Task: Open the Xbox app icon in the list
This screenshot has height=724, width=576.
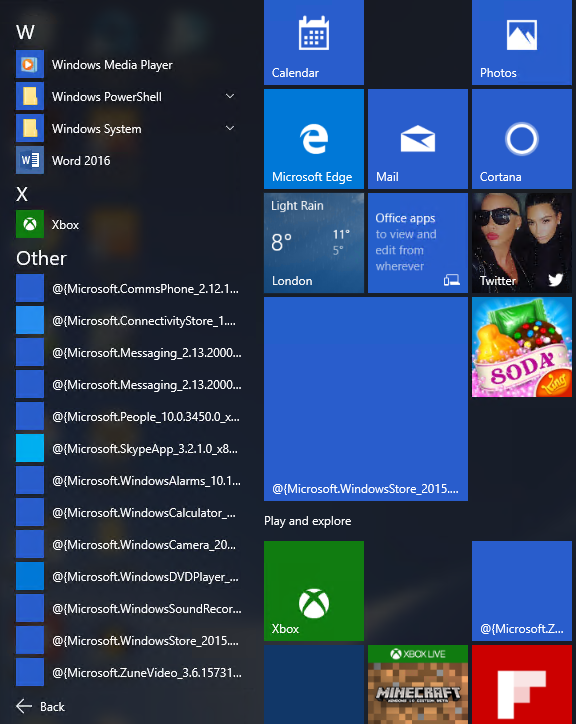Action: click(30, 224)
